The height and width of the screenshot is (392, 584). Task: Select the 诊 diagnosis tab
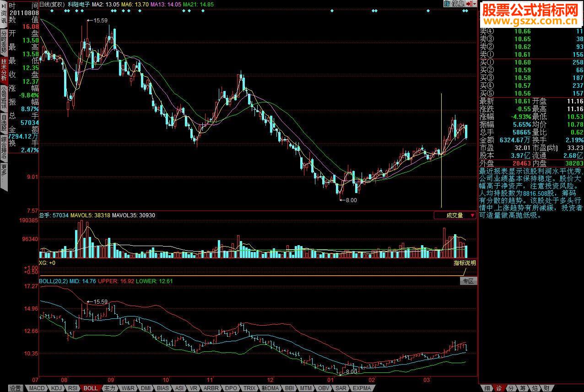pyautogui.click(x=498, y=388)
